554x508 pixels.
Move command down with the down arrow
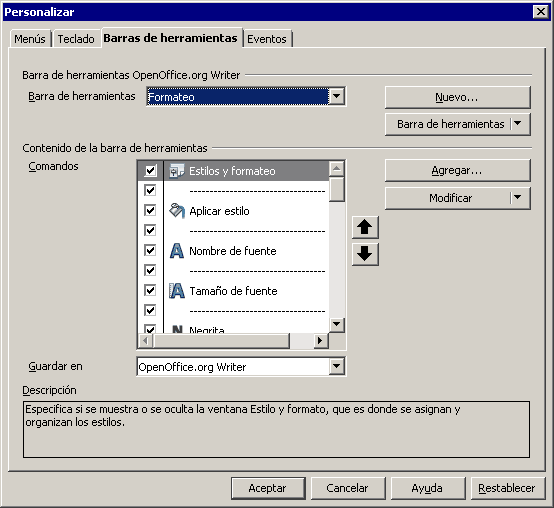coord(365,254)
